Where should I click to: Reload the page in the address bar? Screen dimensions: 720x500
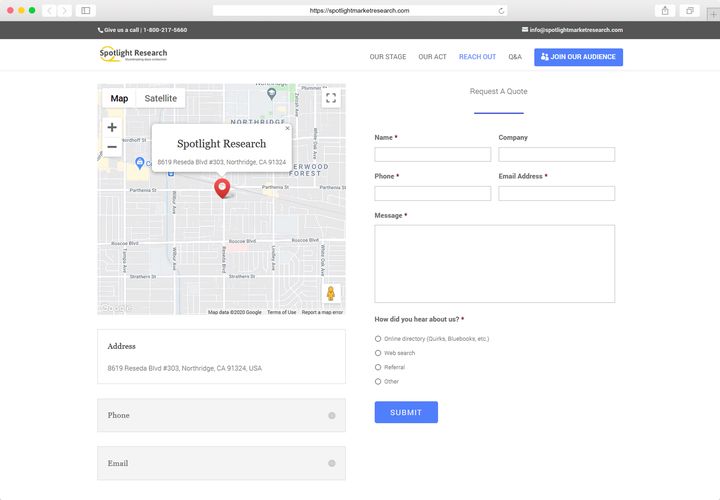502,10
